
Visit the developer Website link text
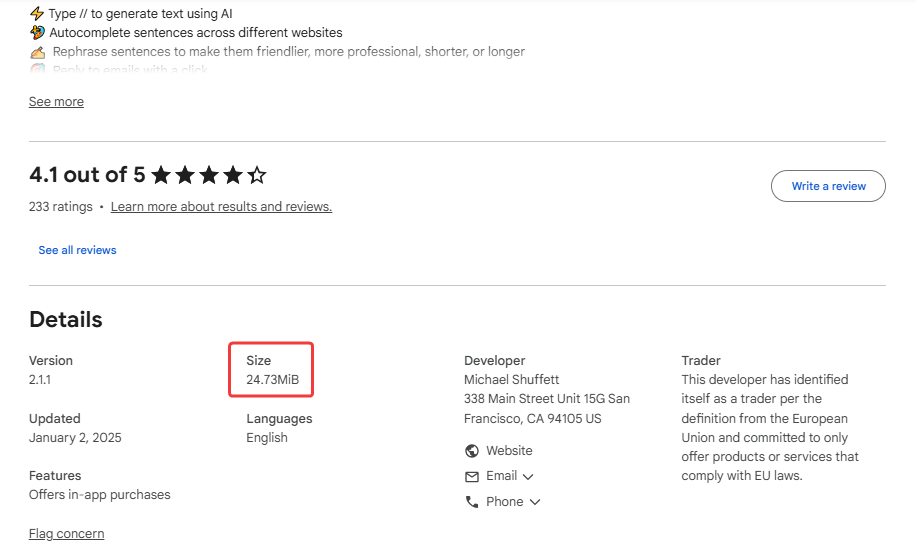tap(509, 451)
